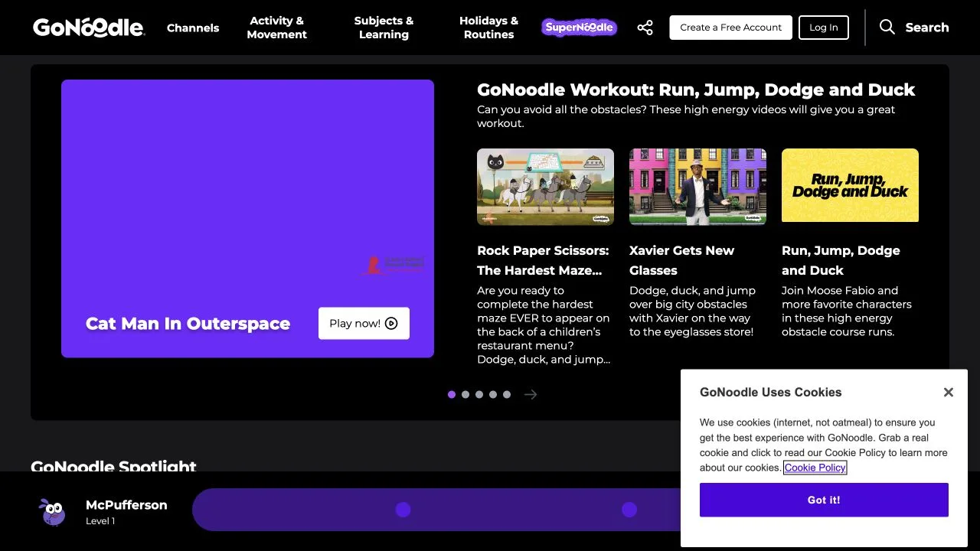
Task: Open Holidays & Routines menu
Action: click(488, 28)
